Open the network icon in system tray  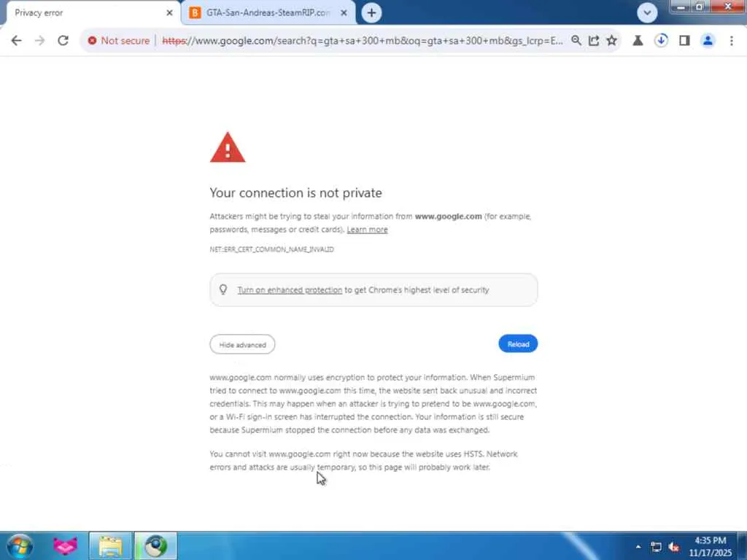coord(656,547)
